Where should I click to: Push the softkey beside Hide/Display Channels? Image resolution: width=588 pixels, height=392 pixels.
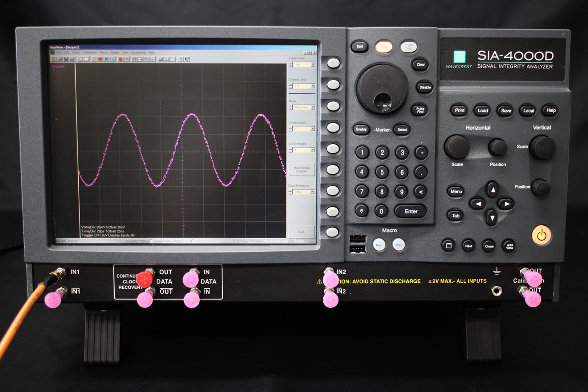(333, 169)
